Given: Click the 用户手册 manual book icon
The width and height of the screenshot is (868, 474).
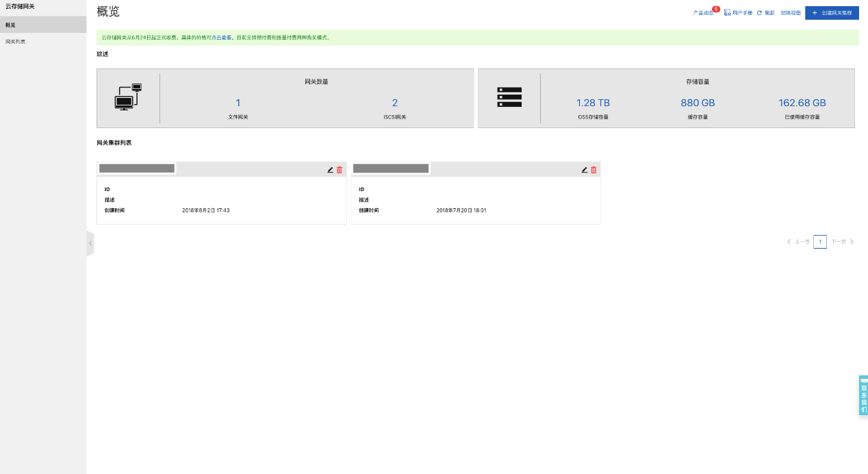Looking at the screenshot, I should point(727,13).
